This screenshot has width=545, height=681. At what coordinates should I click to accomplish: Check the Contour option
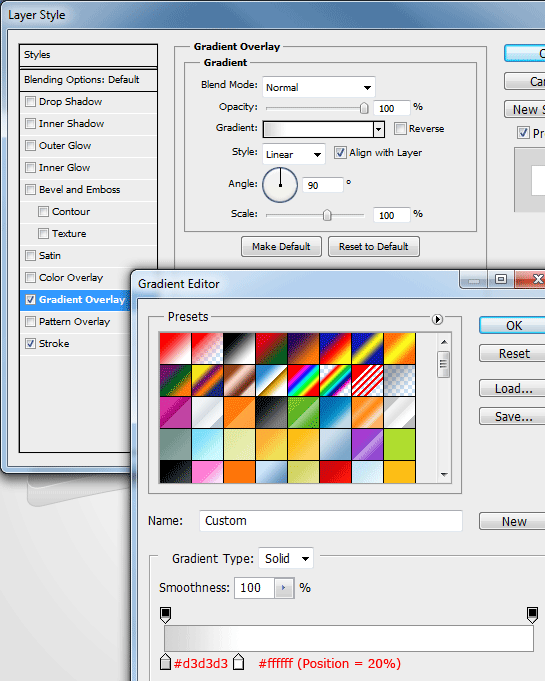click(x=43, y=212)
